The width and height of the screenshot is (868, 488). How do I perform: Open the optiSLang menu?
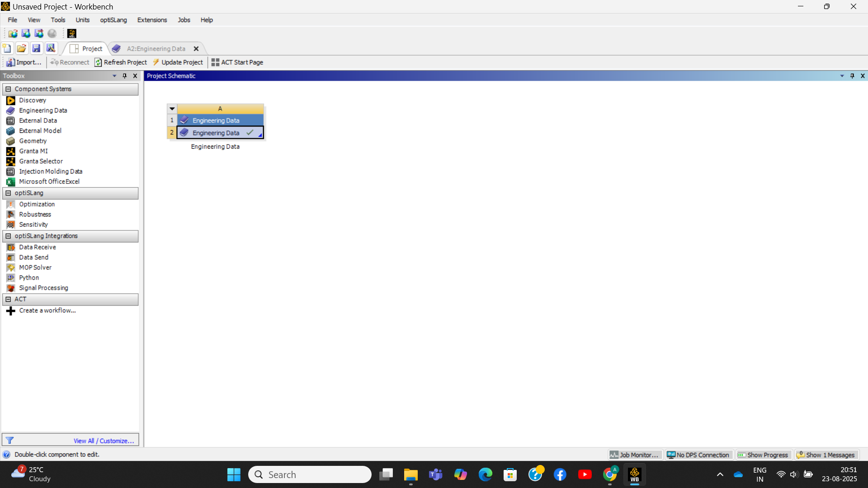pos(113,20)
